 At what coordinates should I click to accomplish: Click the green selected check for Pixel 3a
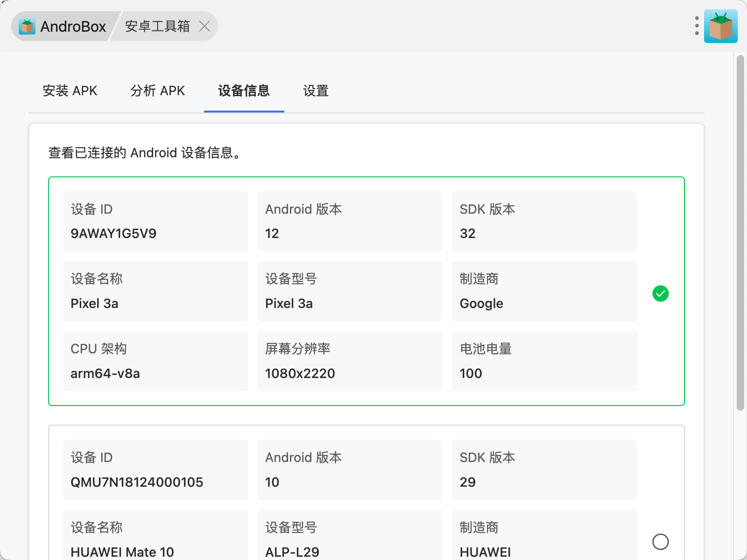coord(660,294)
